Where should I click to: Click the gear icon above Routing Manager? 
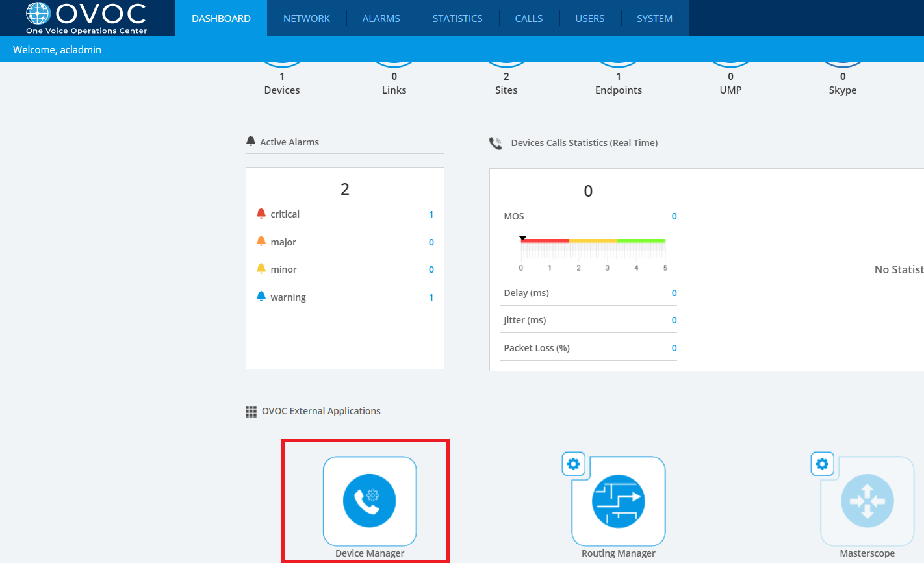tap(573, 464)
